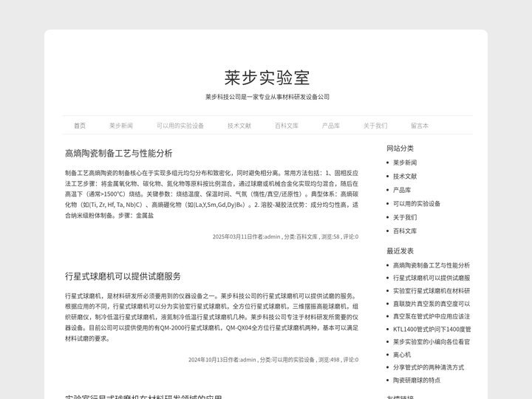This screenshot has height=399, width=532.
Task: Click the 网站分类 sidebar heading
Action: tap(400, 149)
